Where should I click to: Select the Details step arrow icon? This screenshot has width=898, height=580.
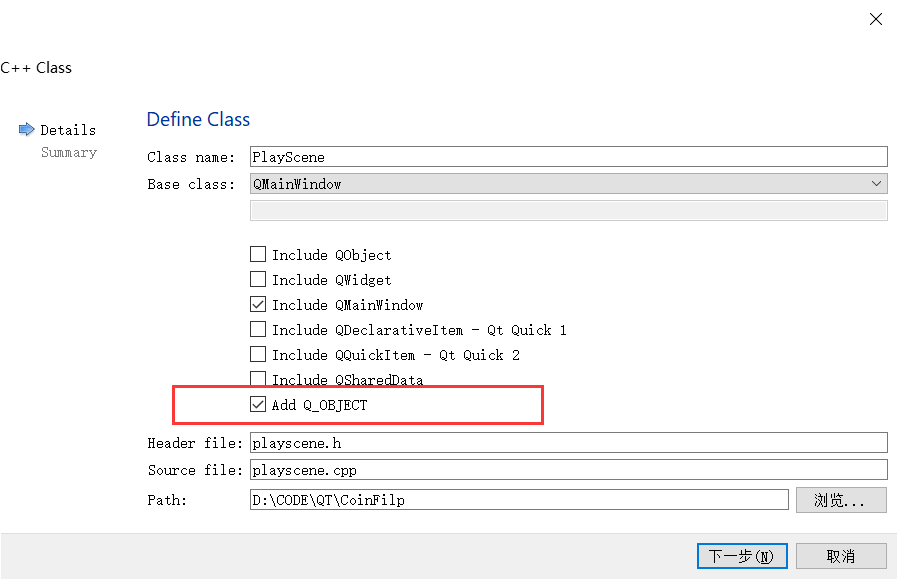[26, 129]
